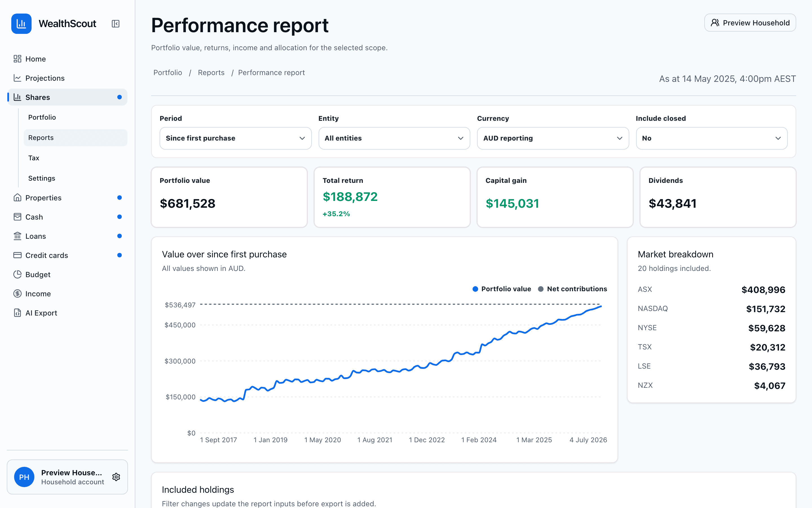Viewport: 812px width, 508px height.
Task: Open the Period dropdown
Action: click(x=235, y=138)
